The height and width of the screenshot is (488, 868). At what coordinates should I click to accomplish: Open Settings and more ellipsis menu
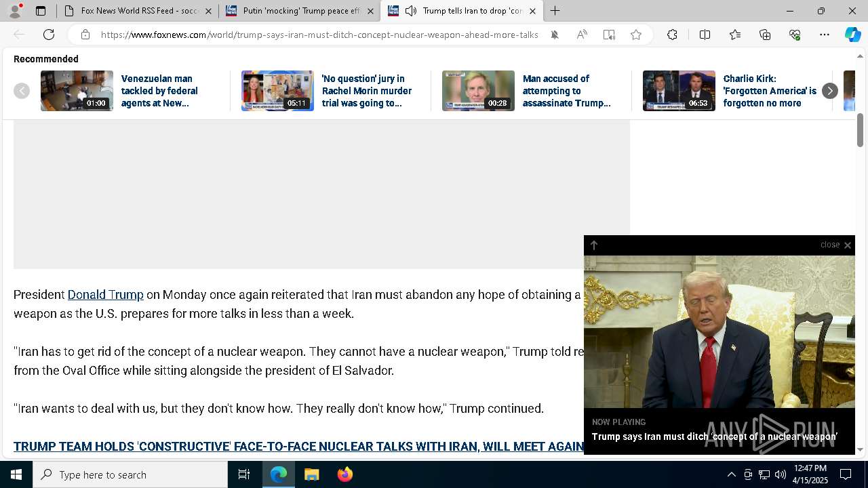tap(825, 35)
